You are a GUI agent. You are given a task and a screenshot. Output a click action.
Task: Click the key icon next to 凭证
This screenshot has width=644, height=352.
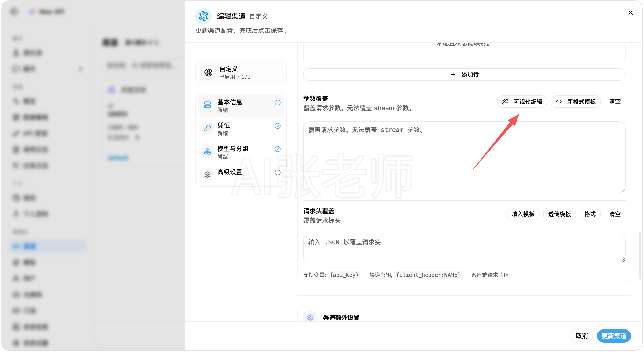tap(208, 128)
